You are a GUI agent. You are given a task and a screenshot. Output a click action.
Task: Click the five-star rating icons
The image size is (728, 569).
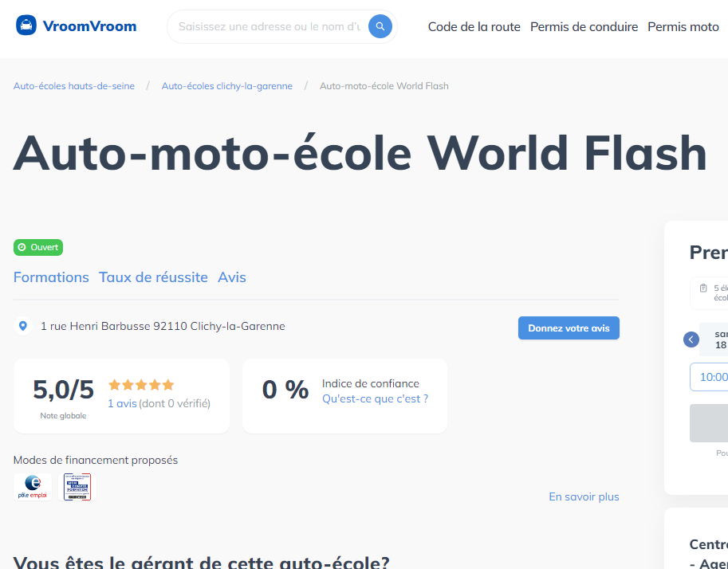(141, 385)
